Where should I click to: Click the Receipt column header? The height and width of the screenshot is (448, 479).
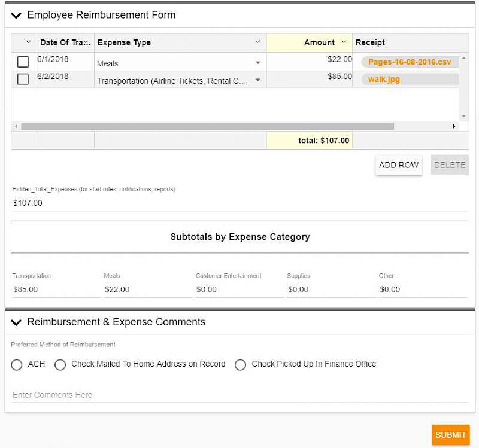410,42
